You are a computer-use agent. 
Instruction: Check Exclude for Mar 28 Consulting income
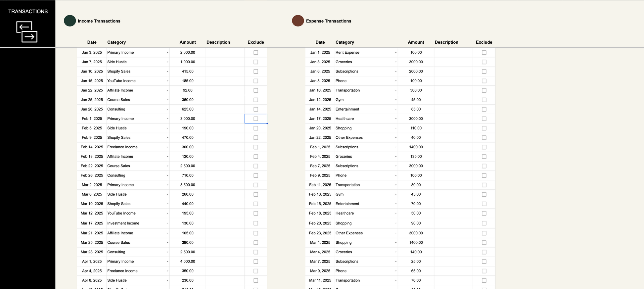256,252
